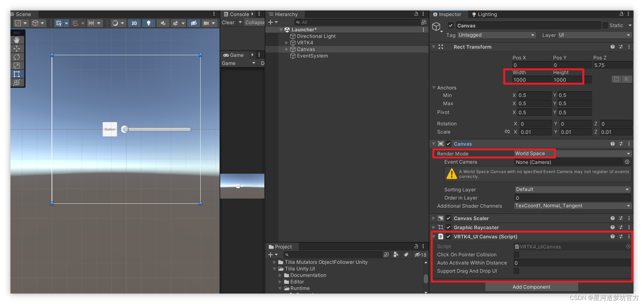Toggle the Canvas GameObject active checkbox
The height and width of the screenshot is (304, 644).
point(451,25)
